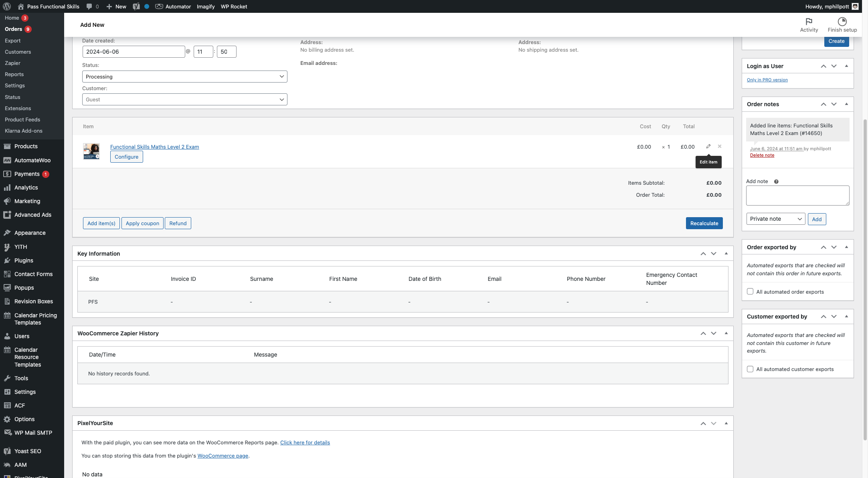Click the Only in PRO version link
Viewport: 868px width, 478px height.
pyautogui.click(x=767, y=80)
